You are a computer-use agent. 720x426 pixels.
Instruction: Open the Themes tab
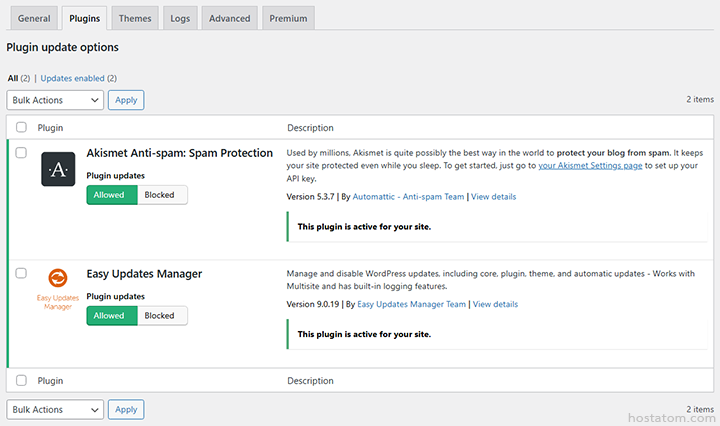pos(135,18)
